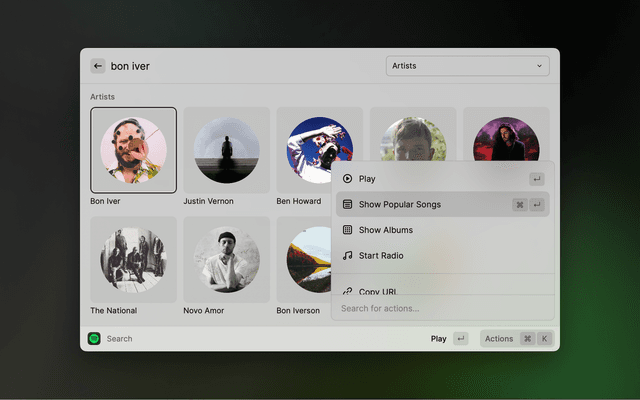
Task: Select the Bon Iver artist thumbnail
Action: click(133, 150)
